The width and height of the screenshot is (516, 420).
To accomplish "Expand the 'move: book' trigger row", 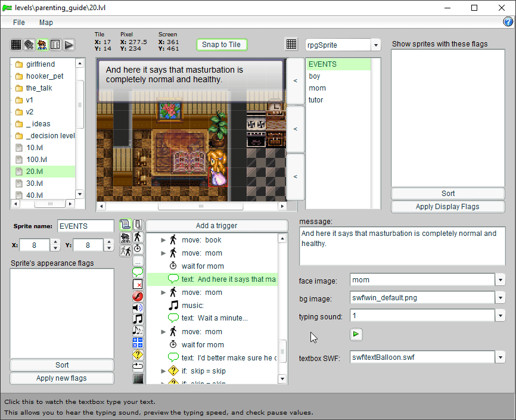I will tap(164, 240).
